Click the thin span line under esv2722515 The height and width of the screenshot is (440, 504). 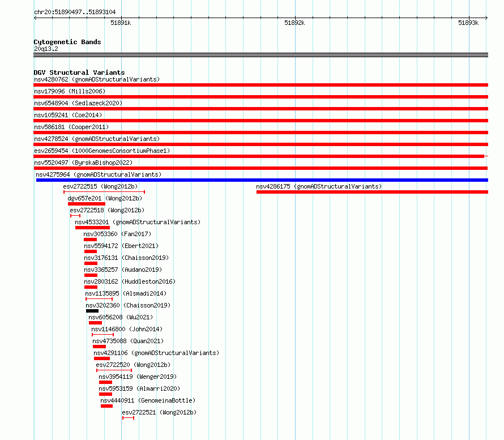[104, 192]
